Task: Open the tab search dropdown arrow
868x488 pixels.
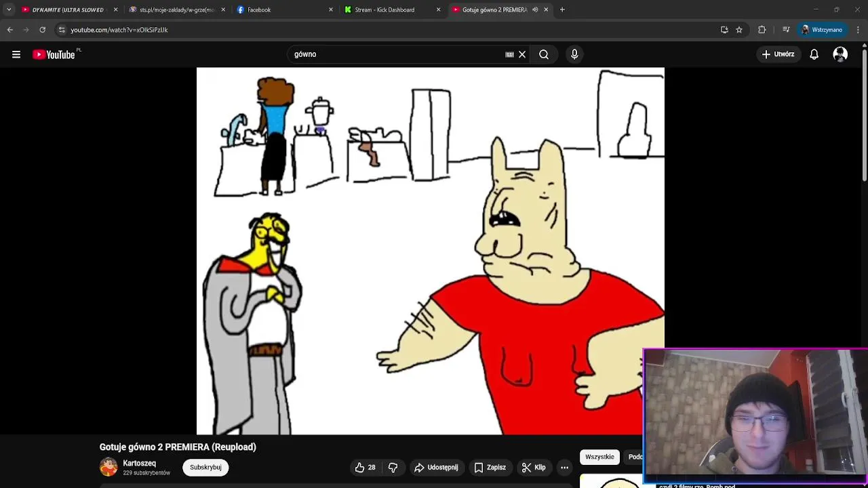Action: click(8, 9)
